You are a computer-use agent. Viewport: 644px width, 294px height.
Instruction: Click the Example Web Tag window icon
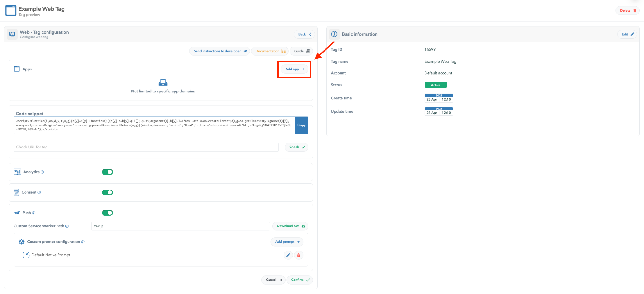coord(11,10)
